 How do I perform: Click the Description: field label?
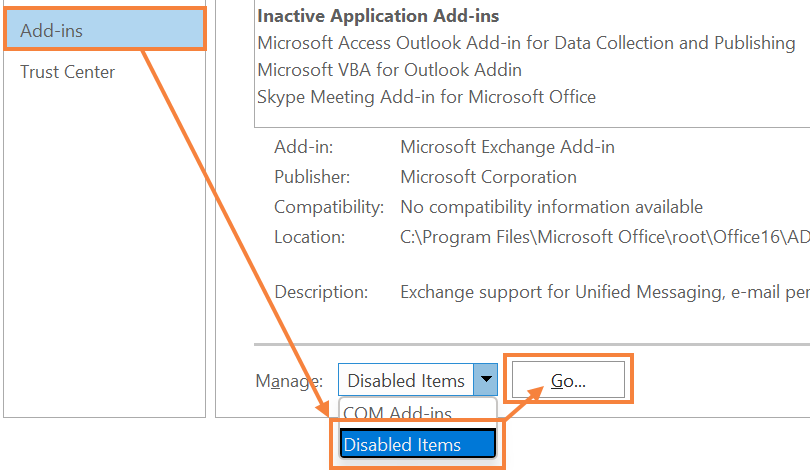click(321, 292)
